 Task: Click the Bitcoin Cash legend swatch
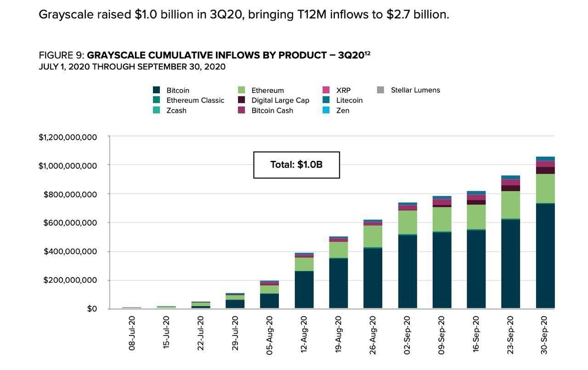pos(241,110)
